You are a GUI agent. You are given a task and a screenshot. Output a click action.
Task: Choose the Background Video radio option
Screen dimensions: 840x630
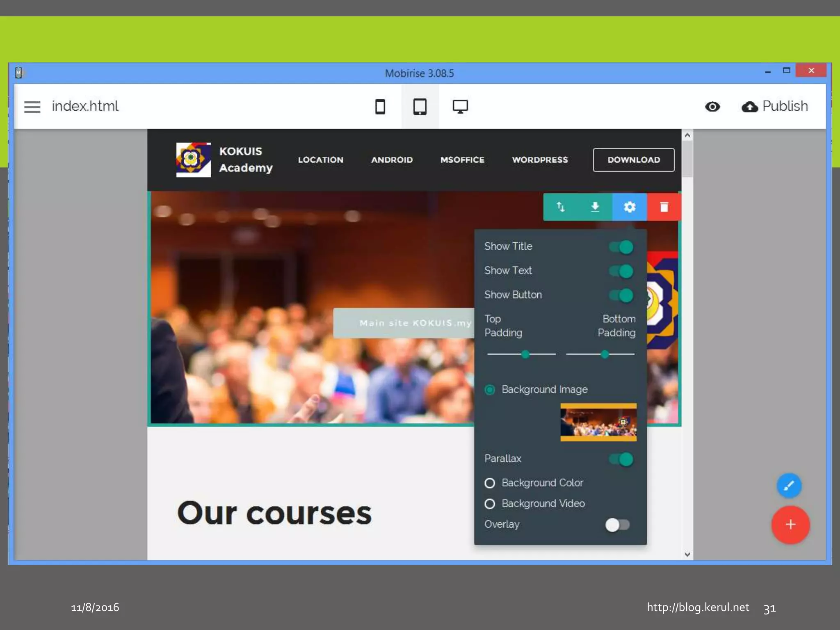[x=490, y=504]
